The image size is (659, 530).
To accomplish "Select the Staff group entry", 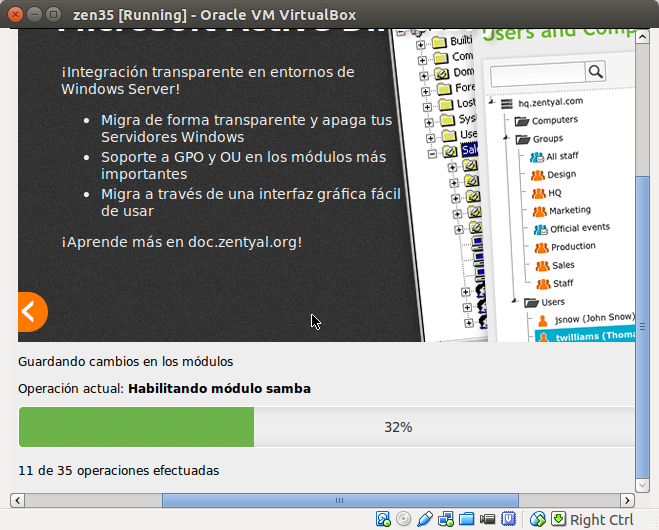I will tap(563, 284).
